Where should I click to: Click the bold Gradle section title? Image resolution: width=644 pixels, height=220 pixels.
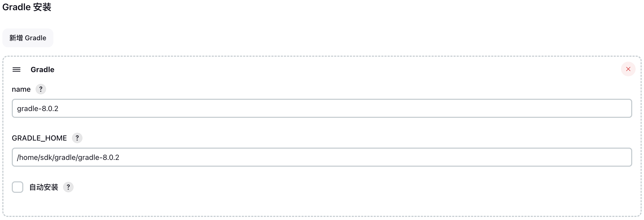coord(42,70)
